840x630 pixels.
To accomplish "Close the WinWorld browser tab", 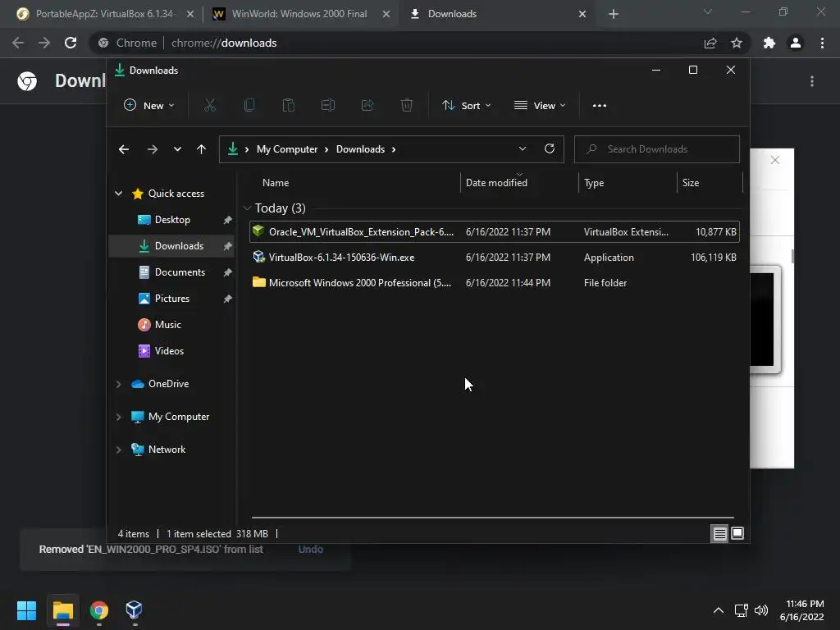I will (x=386, y=14).
